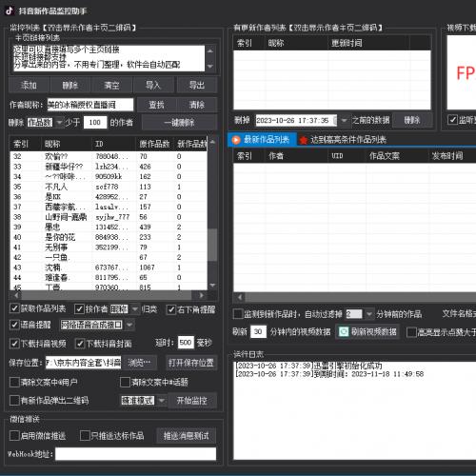This screenshot has height=476, width=476.
Task: Enable 清除文案中#话题 checkbox
Action: click(x=125, y=382)
